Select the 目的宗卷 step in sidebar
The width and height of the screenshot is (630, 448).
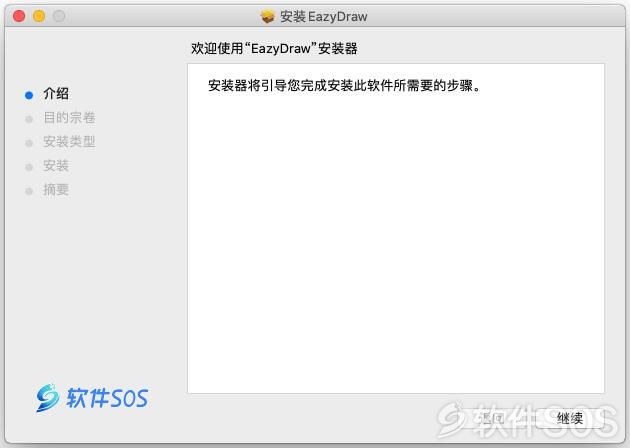(x=69, y=118)
